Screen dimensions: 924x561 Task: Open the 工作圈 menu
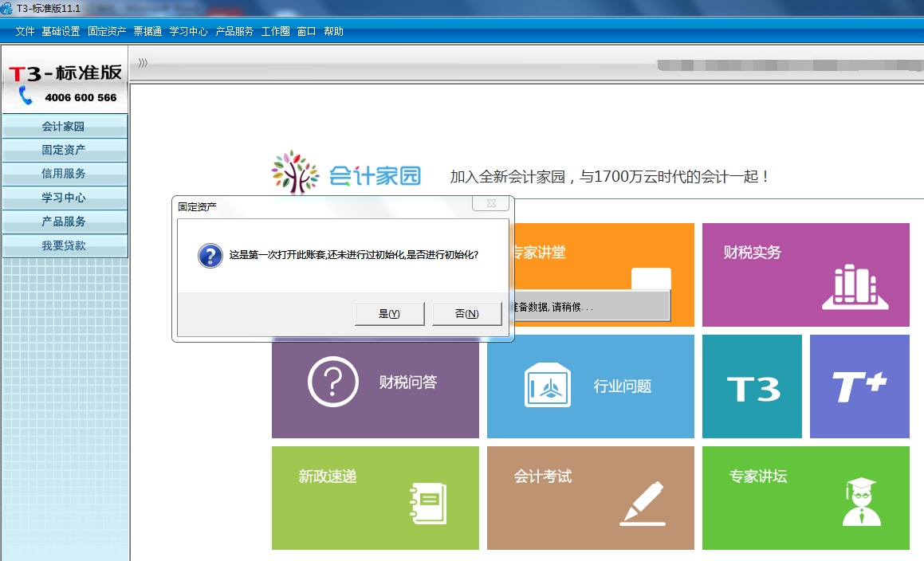pyautogui.click(x=275, y=31)
